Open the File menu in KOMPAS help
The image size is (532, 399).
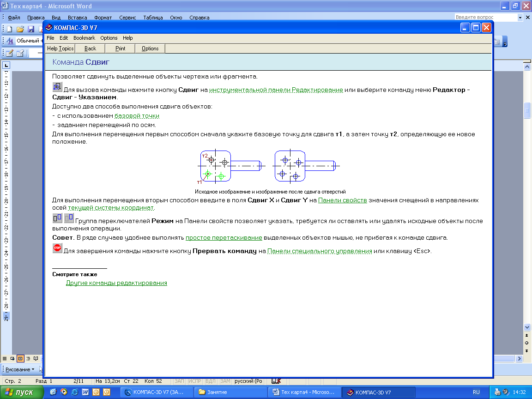tap(50, 38)
